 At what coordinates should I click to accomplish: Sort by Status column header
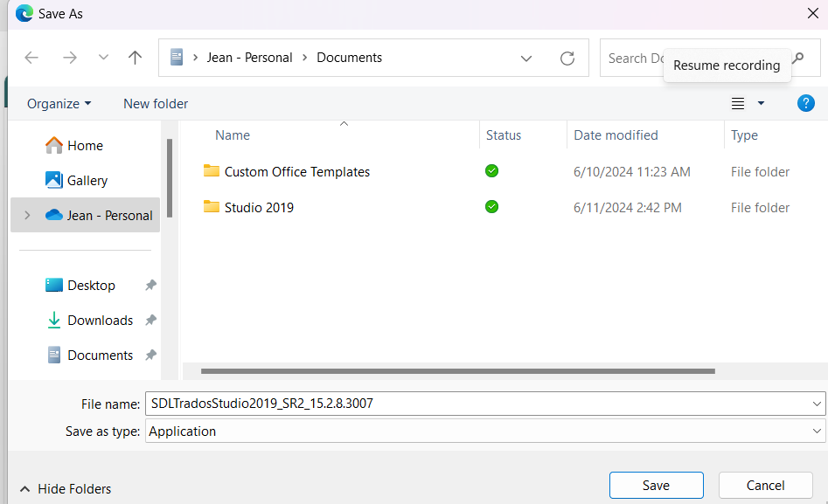(504, 135)
